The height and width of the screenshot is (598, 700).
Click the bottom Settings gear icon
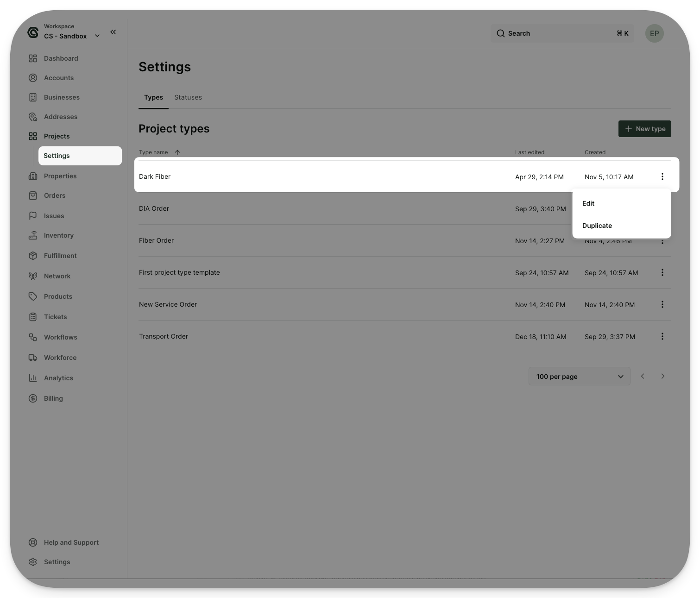(33, 562)
